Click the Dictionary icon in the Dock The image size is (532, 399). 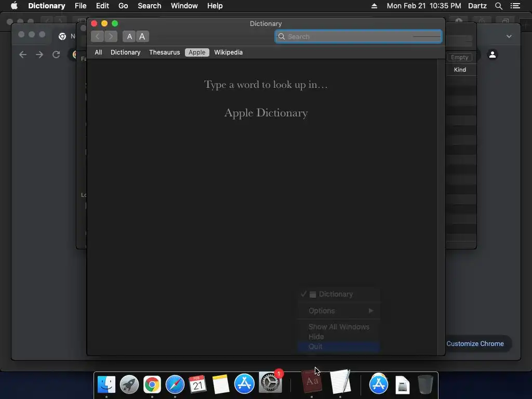tap(312, 382)
